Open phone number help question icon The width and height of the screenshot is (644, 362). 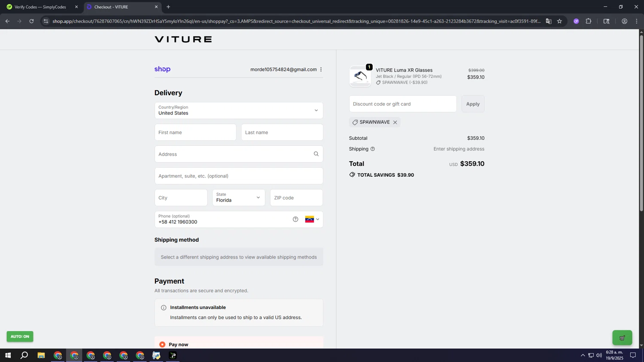click(x=295, y=219)
